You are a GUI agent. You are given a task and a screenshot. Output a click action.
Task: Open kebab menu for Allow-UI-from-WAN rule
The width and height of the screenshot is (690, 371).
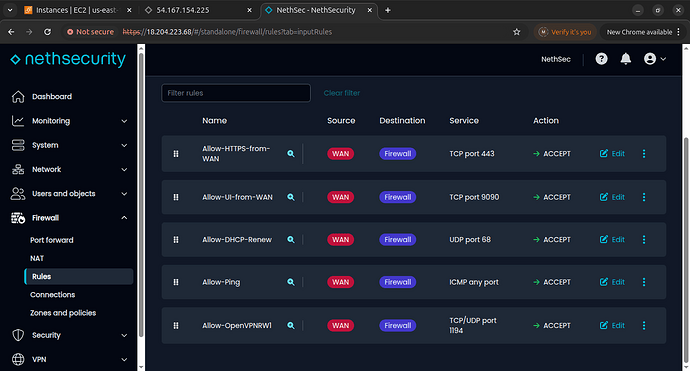coord(644,197)
